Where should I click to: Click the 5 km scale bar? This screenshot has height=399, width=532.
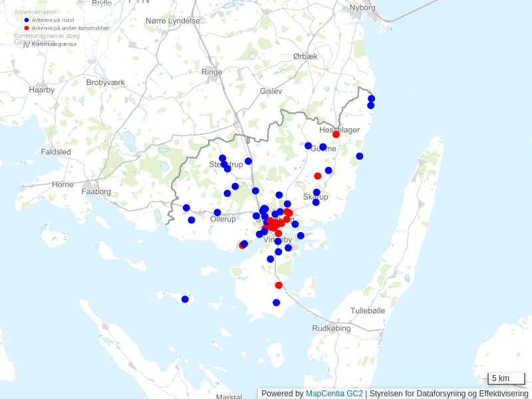pyautogui.click(x=506, y=379)
